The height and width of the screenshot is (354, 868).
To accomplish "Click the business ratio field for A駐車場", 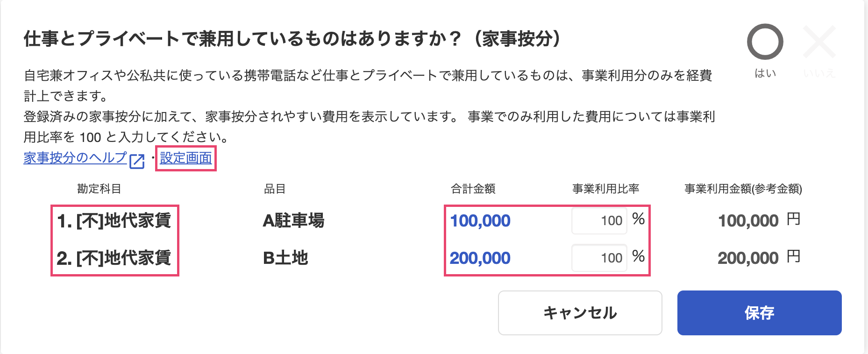I will (x=599, y=220).
